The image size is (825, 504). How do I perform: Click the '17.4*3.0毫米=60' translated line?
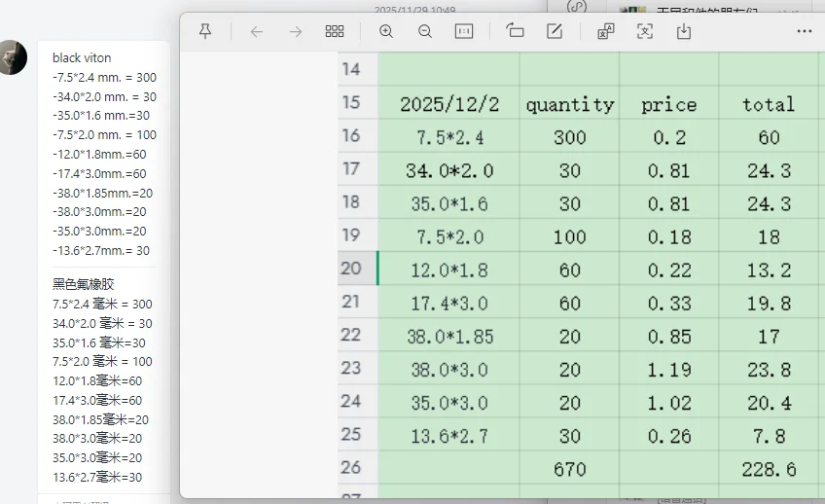click(x=97, y=400)
